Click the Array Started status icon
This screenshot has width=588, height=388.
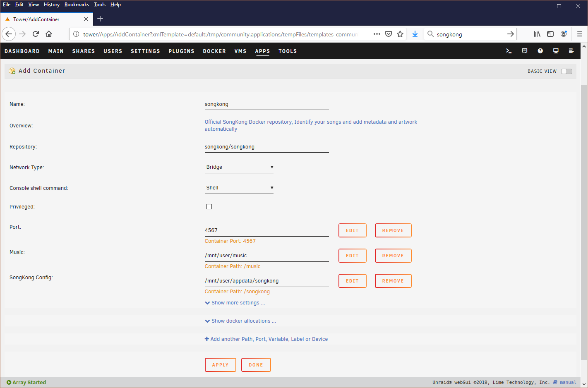pyautogui.click(x=9, y=383)
